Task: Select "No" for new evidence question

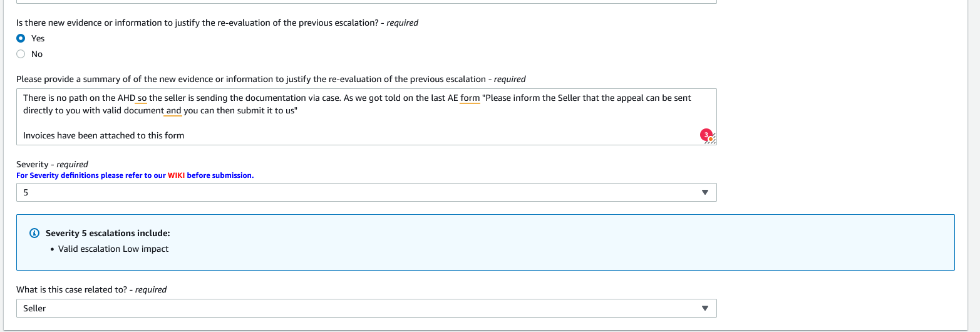Action: click(x=21, y=54)
